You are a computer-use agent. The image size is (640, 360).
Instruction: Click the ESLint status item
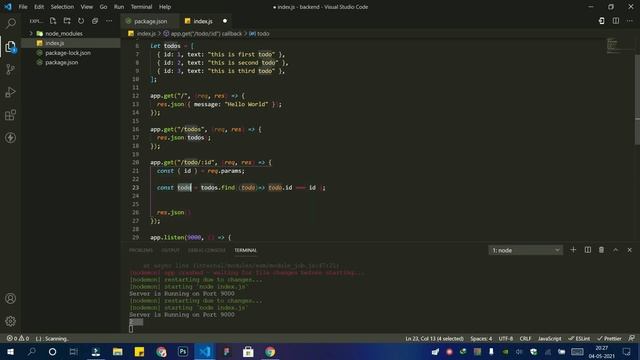[x=579, y=338]
